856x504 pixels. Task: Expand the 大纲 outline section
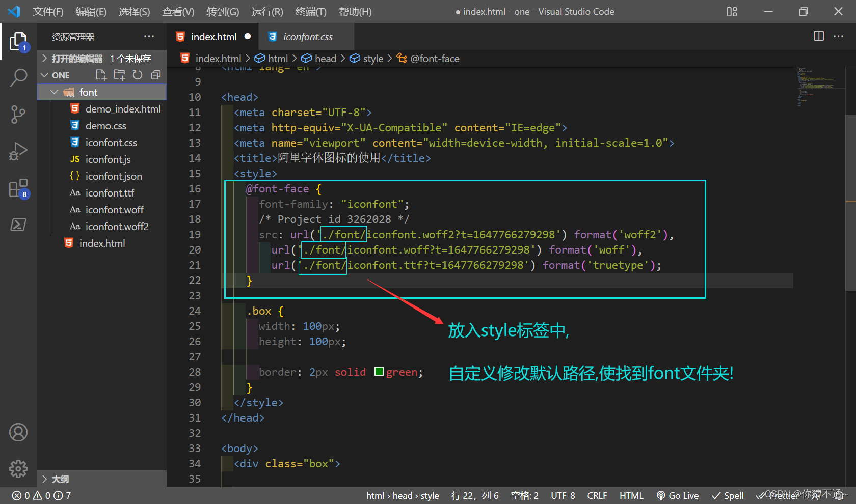point(101,479)
